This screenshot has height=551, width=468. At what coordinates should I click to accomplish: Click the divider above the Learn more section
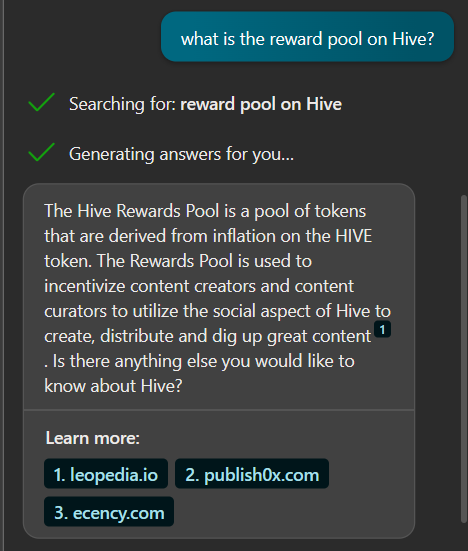coord(219,410)
